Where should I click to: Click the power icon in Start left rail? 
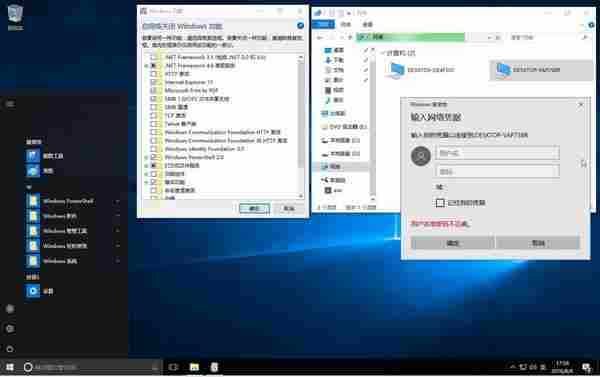click(x=10, y=349)
